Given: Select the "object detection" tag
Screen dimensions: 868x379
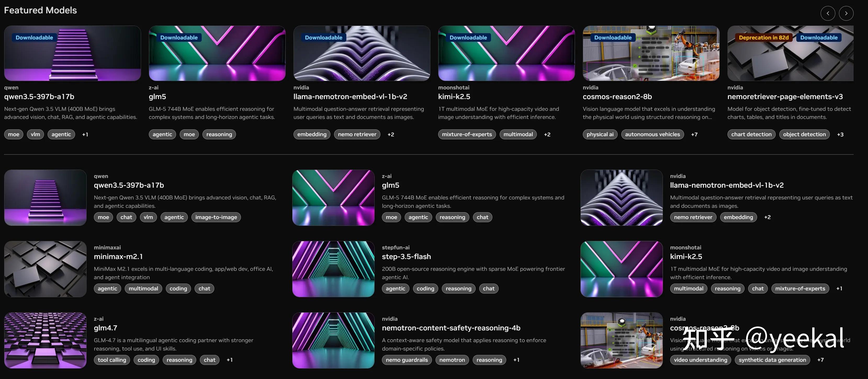Looking at the screenshot, I should click(x=804, y=134).
